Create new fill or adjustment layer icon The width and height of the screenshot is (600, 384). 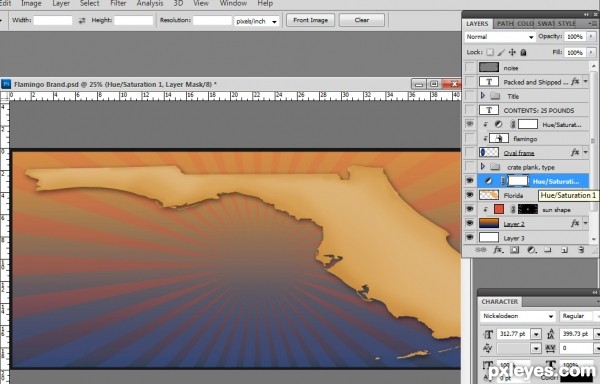pos(532,250)
